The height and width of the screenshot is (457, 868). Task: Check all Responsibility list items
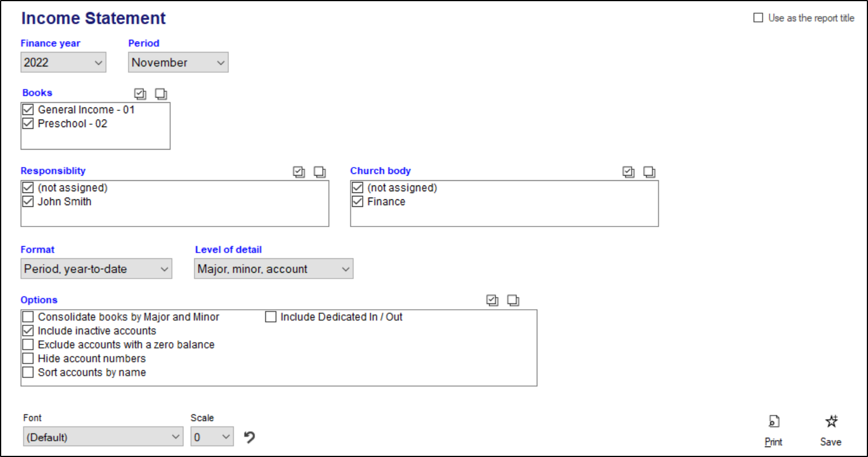click(x=299, y=172)
